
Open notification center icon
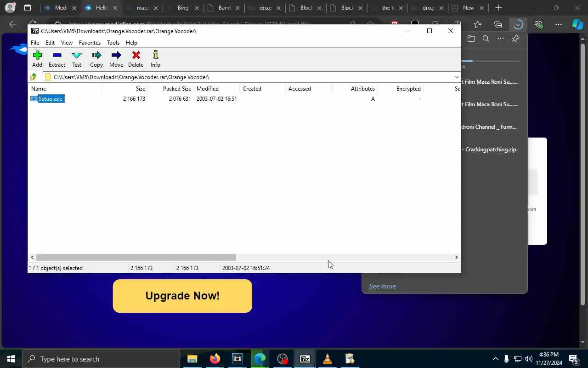pos(574,359)
